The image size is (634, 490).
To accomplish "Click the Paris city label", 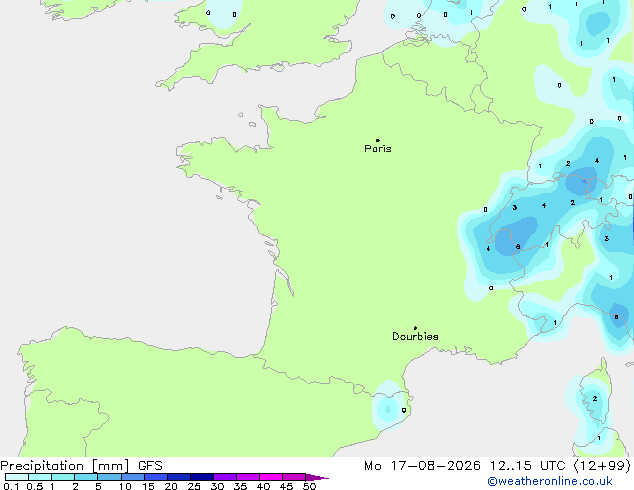I will (x=378, y=149).
